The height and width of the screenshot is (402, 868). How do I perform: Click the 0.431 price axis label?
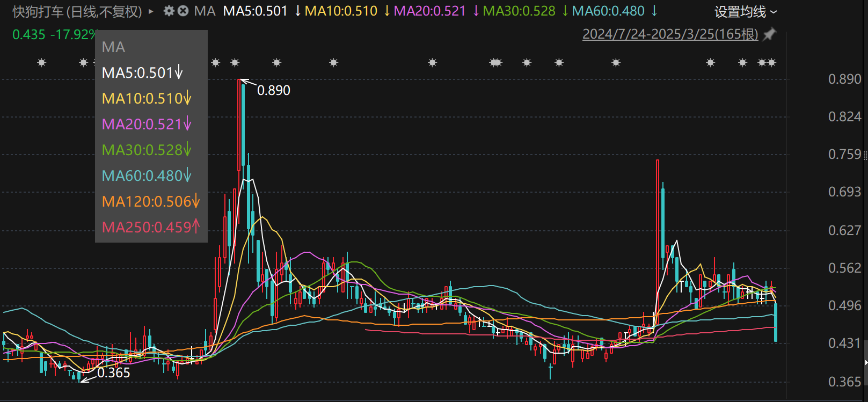pyautogui.click(x=844, y=343)
